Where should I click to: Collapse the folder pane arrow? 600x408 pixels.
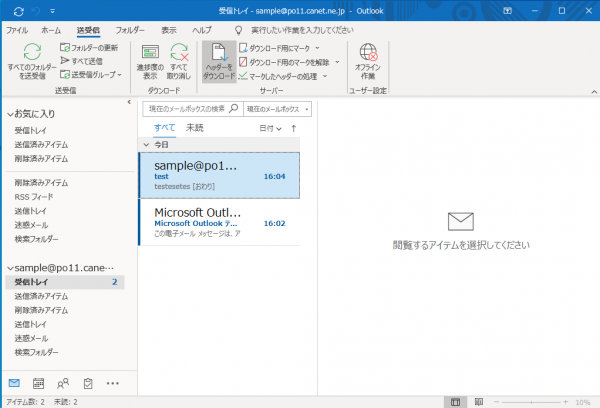(129, 102)
